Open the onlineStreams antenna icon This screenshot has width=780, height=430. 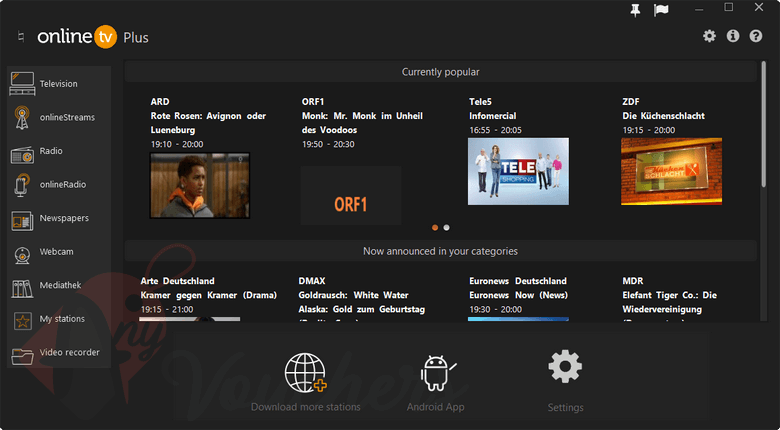pyautogui.click(x=22, y=117)
